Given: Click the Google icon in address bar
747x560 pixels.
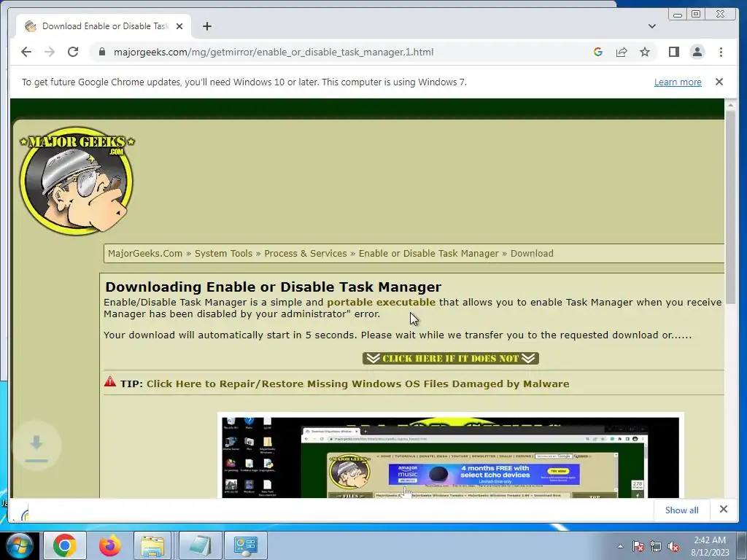Looking at the screenshot, I should (598, 52).
